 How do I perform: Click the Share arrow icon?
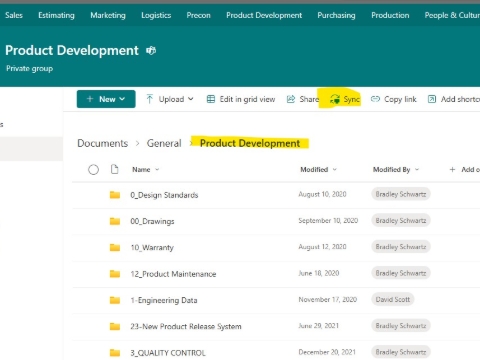tap(291, 99)
